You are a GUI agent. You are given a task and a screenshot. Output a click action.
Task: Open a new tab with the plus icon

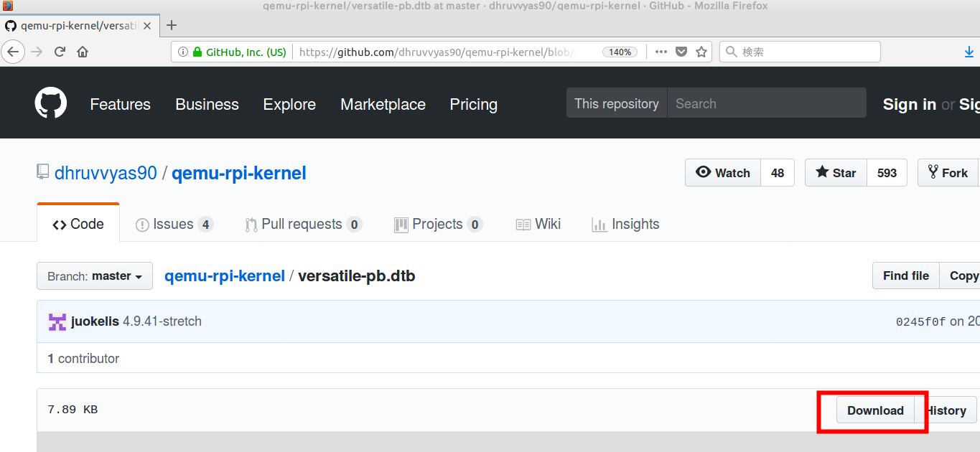point(172,25)
